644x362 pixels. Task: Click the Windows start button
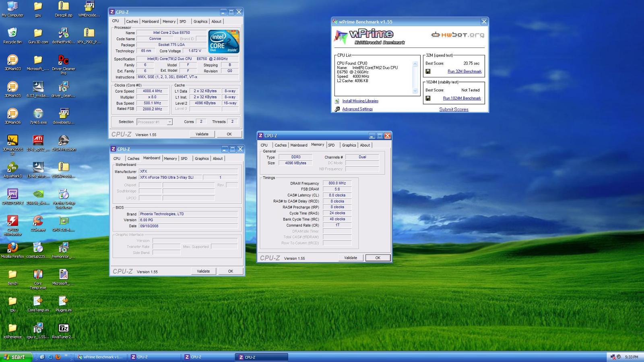pyautogui.click(x=16, y=357)
